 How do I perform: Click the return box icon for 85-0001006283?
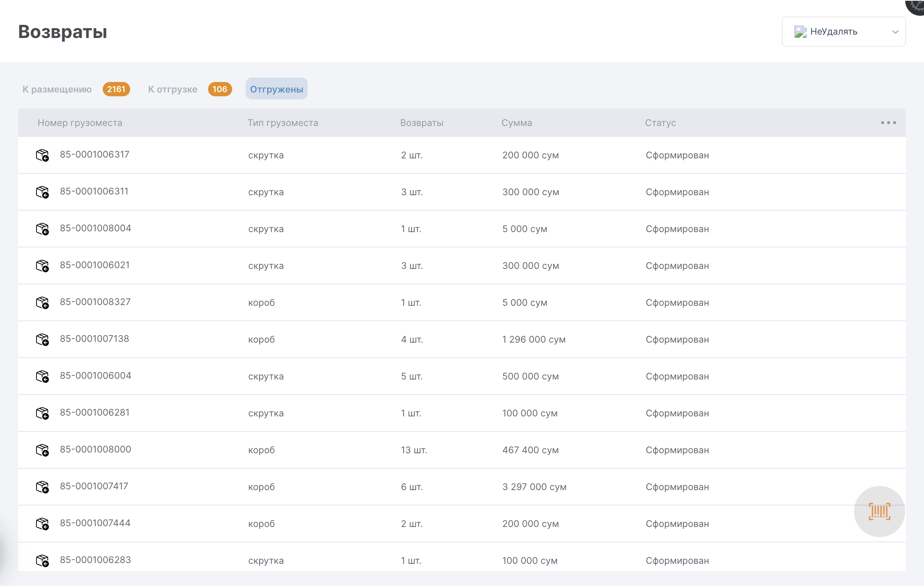tap(42, 560)
